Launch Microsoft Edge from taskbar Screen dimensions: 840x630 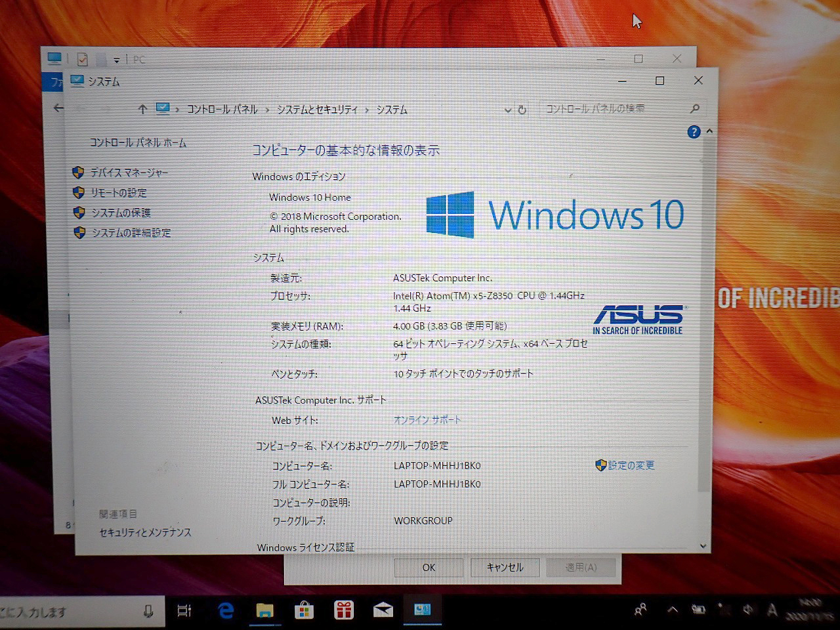pos(226,611)
